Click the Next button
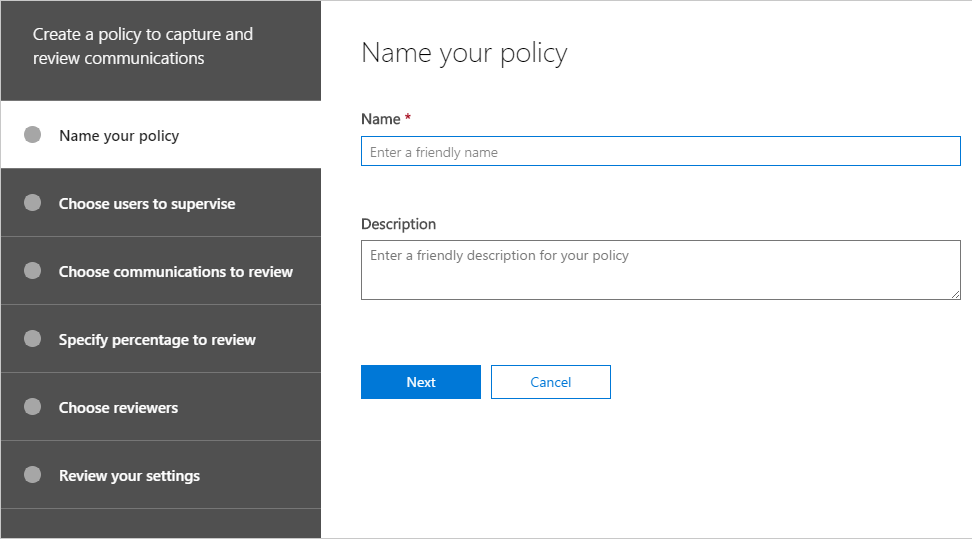 (x=421, y=382)
